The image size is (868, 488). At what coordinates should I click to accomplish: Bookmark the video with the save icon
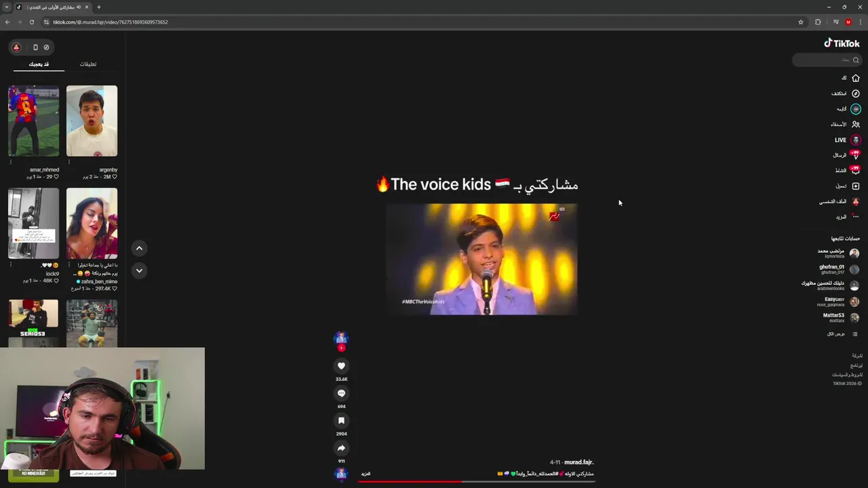coord(341,421)
